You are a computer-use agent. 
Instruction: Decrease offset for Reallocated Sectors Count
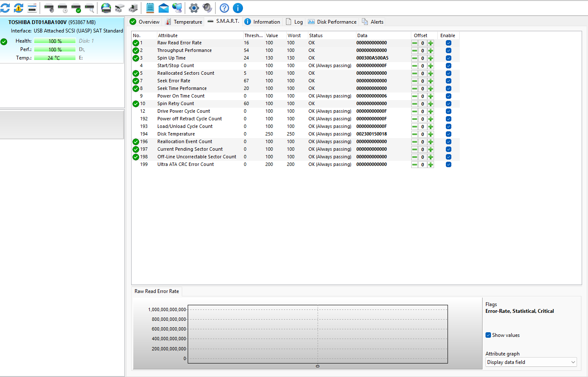coord(415,73)
